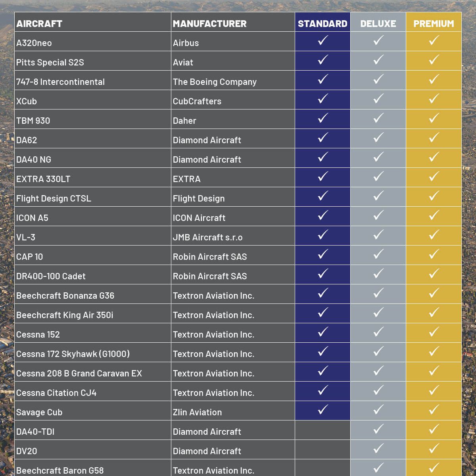This screenshot has height=476, width=476.
Task: Click the Deluxe checkmark for DA40-TDI
Action: coord(378,429)
